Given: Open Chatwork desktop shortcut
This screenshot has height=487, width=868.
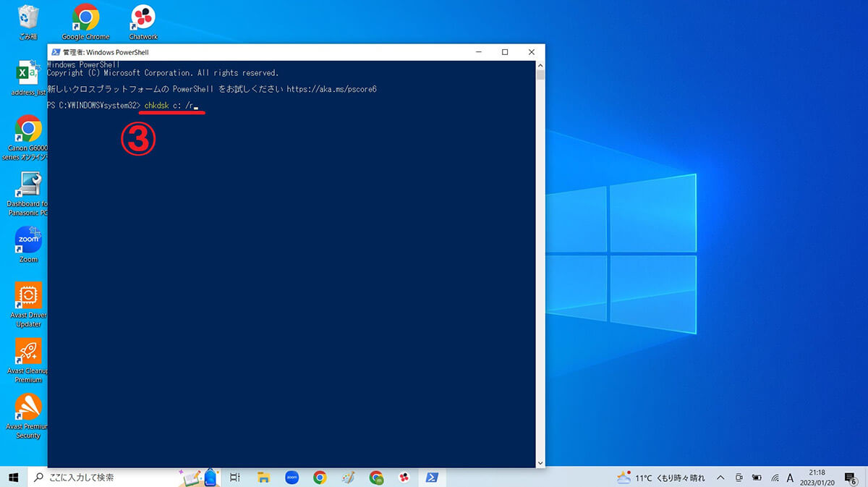Looking at the screenshot, I should click(x=142, y=21).
